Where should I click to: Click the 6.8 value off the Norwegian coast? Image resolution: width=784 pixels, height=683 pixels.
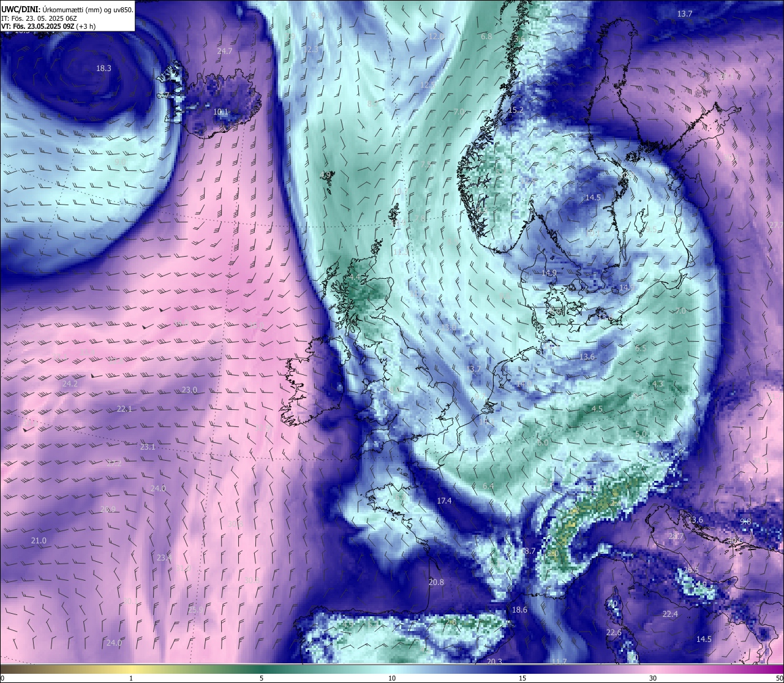[487, 37]
